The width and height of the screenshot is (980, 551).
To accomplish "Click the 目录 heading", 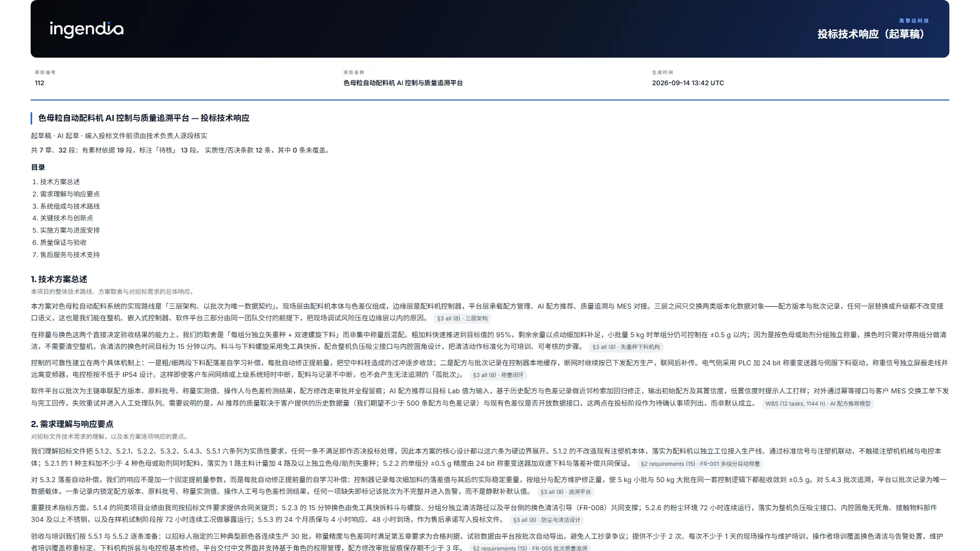I will point(38,167).
